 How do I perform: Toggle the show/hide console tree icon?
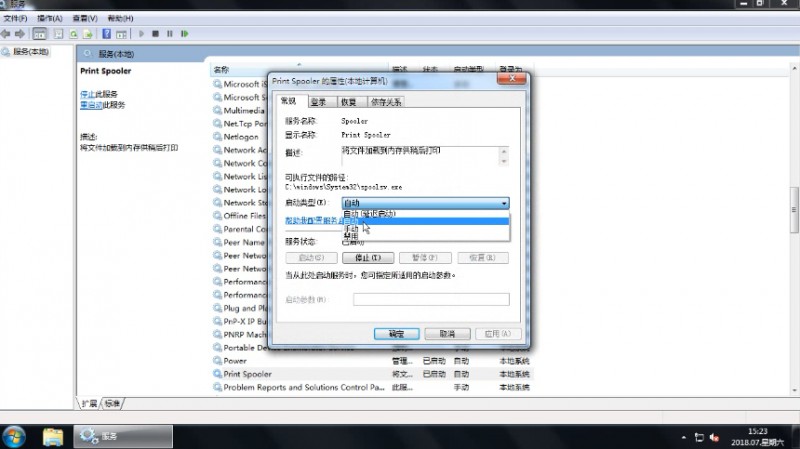click(x=39, y=34)
